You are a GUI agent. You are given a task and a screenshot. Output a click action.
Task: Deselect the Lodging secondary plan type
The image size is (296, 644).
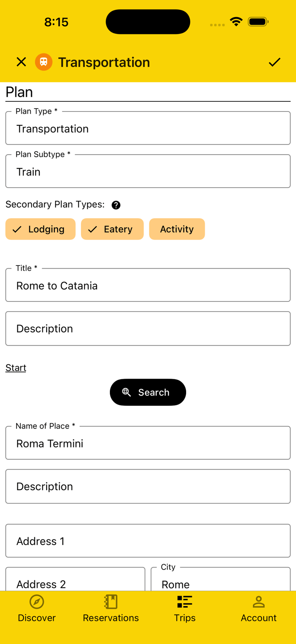point(40,229)
